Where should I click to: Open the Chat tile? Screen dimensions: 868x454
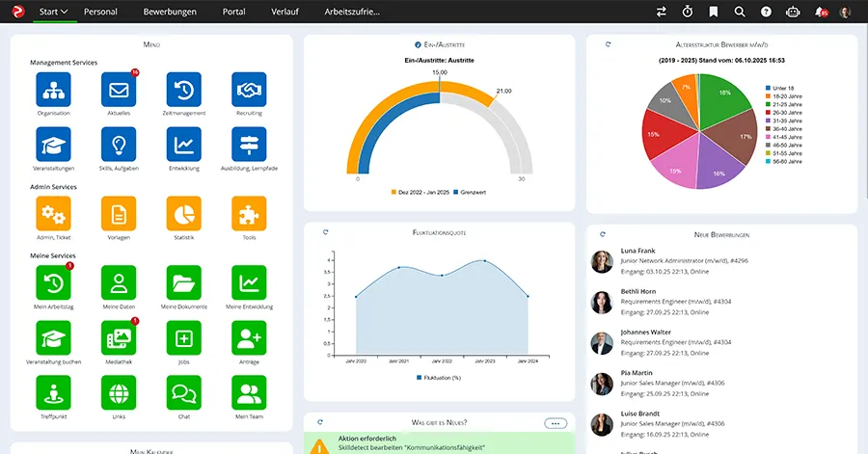(183, 392)
